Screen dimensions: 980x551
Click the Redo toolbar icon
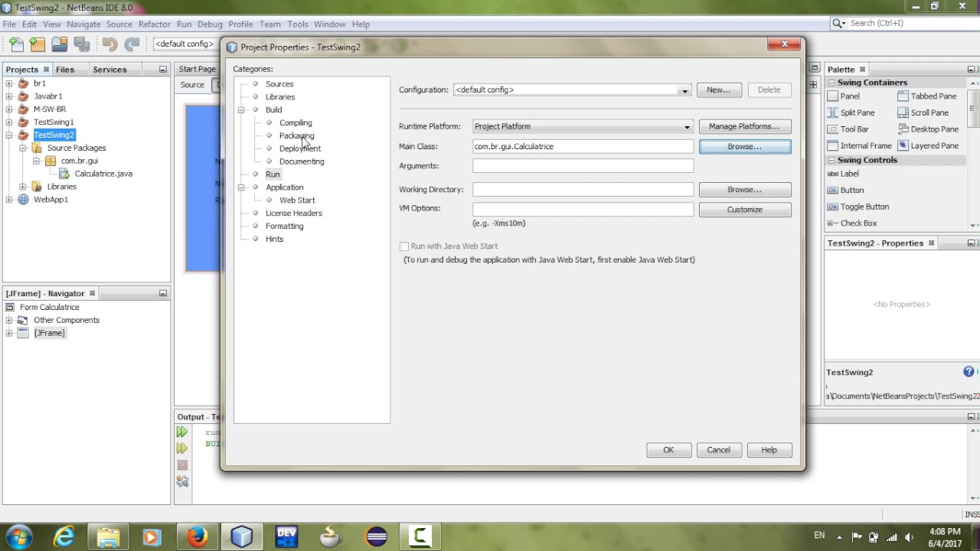click(x=132, y=44)
